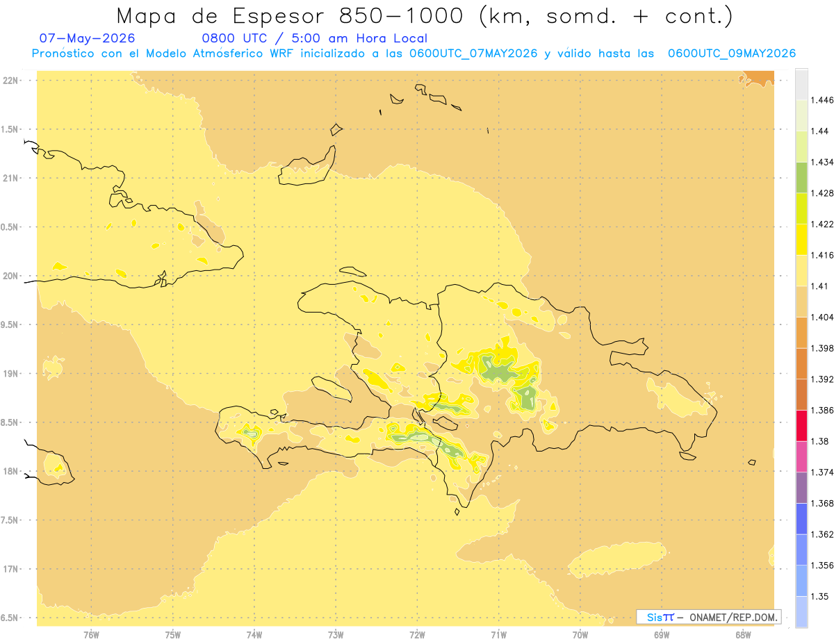Click the orange 1.398–1.404 colorbar segment
Viewport: 834px width, 644px height.
(x=801, y=333)
